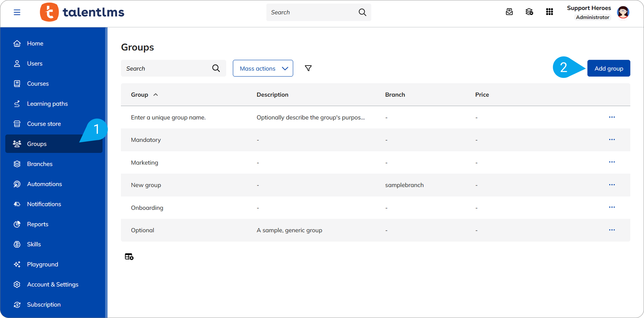Screen dimensions: 644x318
Task: Open the filter funnel icon
Action: click(308, 68)
